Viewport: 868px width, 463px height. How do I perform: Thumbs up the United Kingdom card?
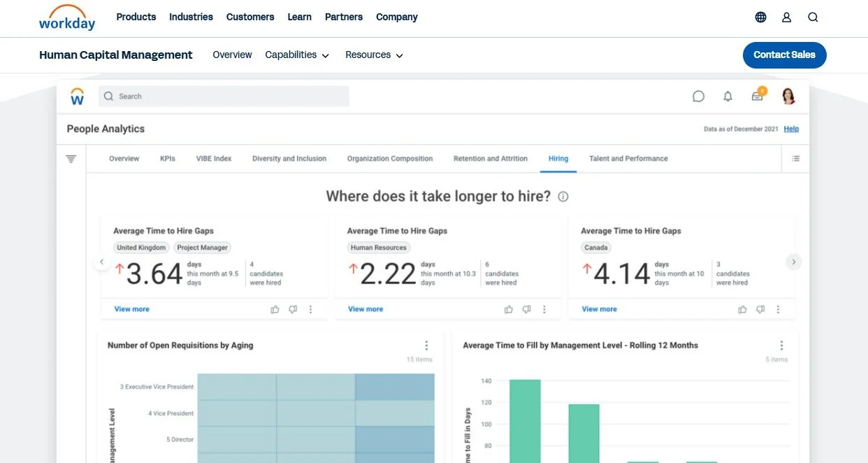coord(275,309)
